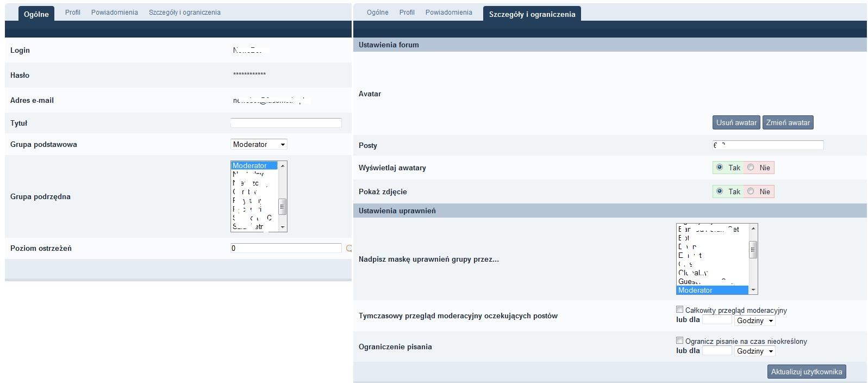
Task: Click the Zmień awatar button
Action: pos(788,122)
